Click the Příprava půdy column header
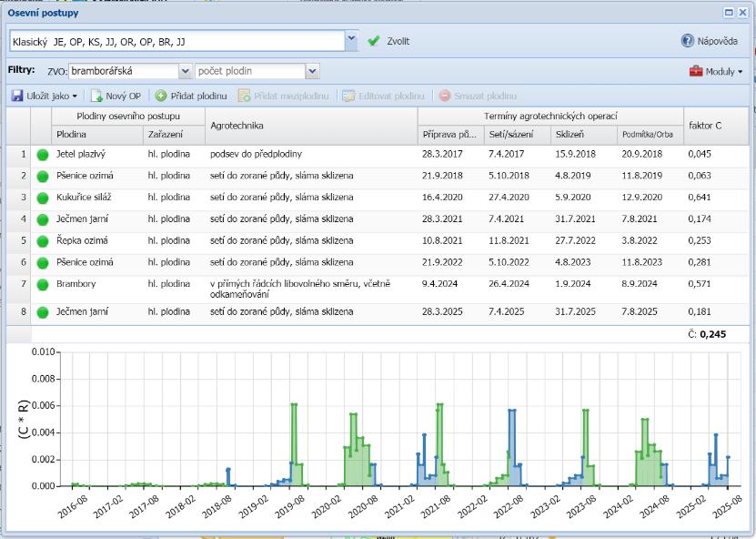756x539 pixels. [451, 135]
